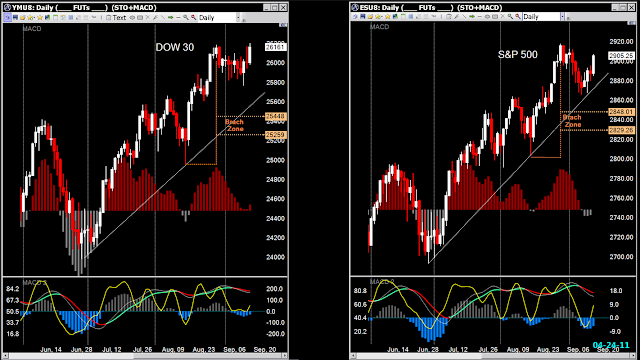
Task: Click the left scroll arrow in YMU8 window
Action: 6,356
